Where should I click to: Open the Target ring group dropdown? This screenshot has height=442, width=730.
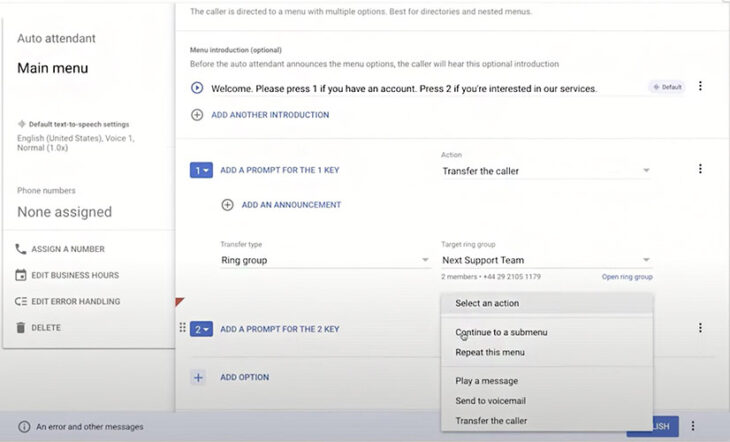[546, 260]
